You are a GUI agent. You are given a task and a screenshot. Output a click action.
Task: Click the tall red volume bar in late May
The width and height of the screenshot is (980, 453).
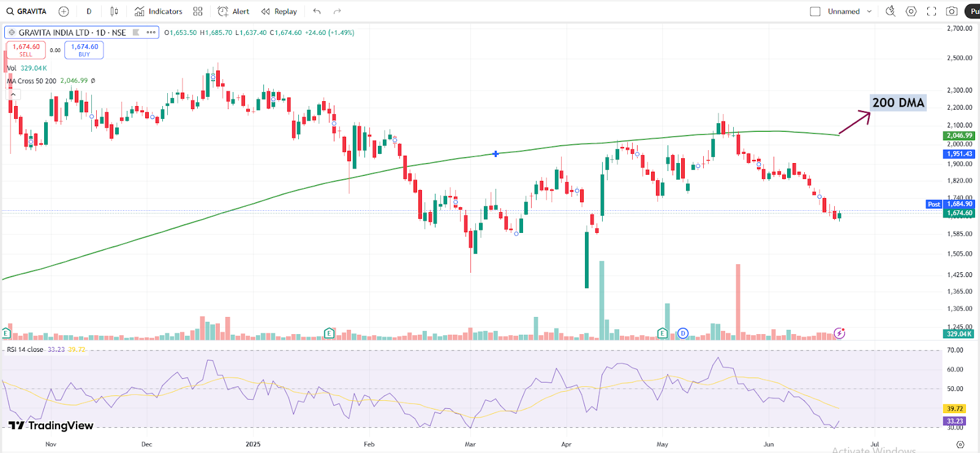(x=738, y=302)
